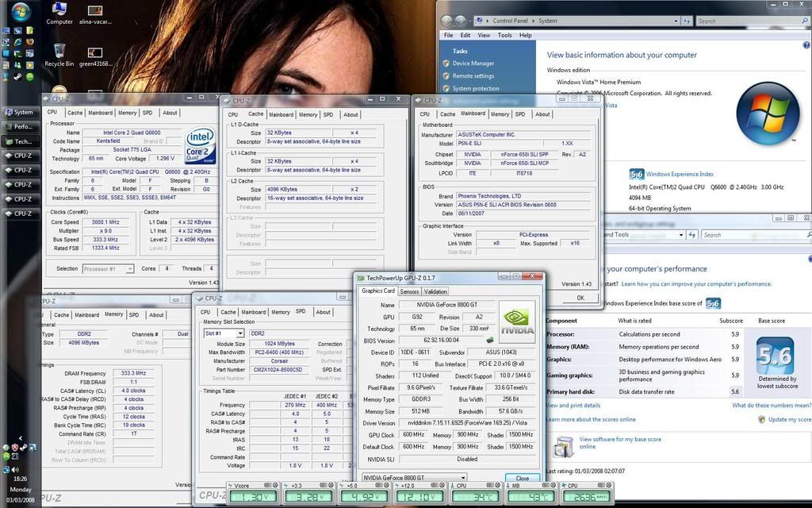This screenshot has height=508, width=812.
Task: Click What do these numbers mean? link
Action: click(772, 406)
